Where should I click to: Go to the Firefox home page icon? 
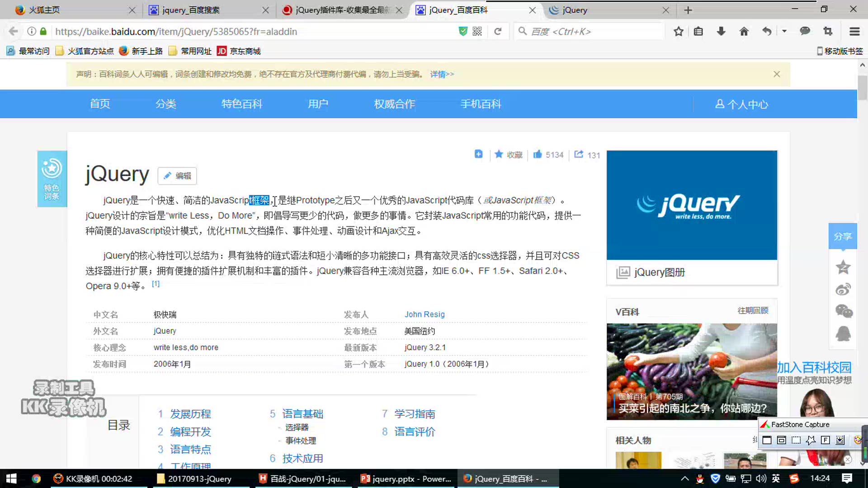coord(744,31)
